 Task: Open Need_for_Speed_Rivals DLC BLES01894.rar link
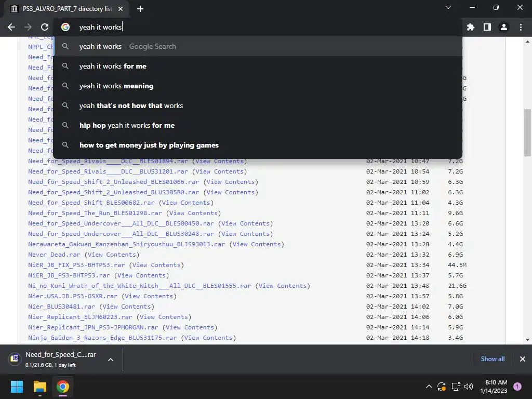108,161
